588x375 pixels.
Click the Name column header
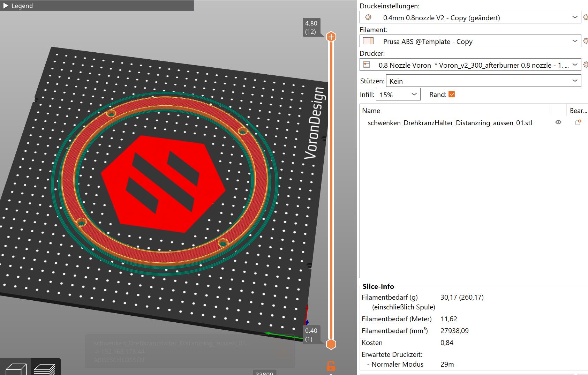(371, 111)
